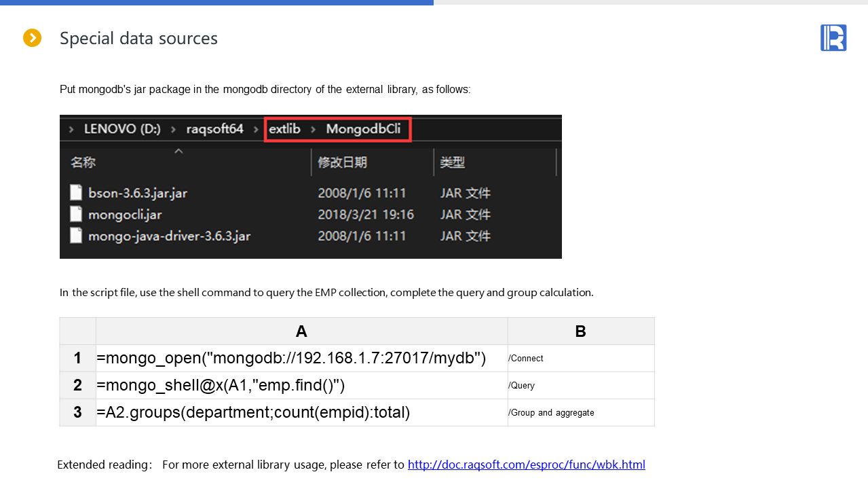Click JAR 文件 type of mongocli.jar

coord(465,215)
